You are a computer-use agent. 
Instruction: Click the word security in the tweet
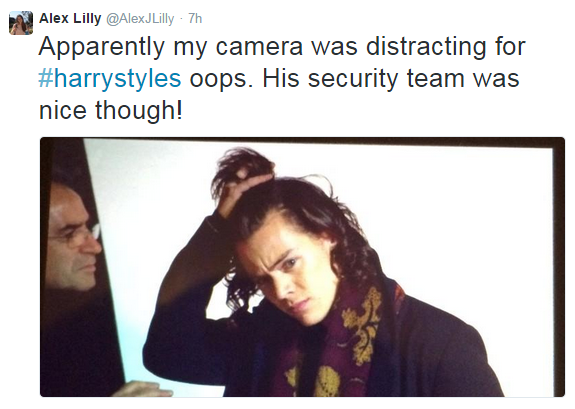(x=353, y=79)
